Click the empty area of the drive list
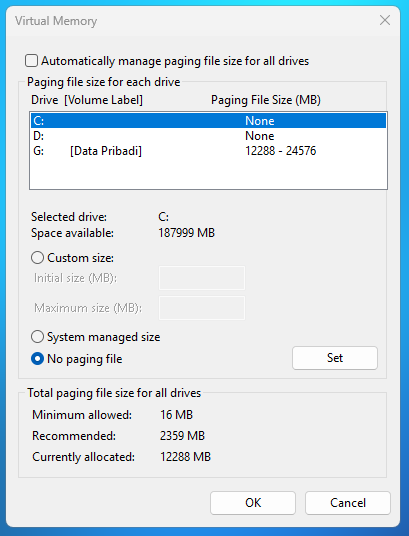The height and width of the screenshot is (536, 409). tap(208, 174)
